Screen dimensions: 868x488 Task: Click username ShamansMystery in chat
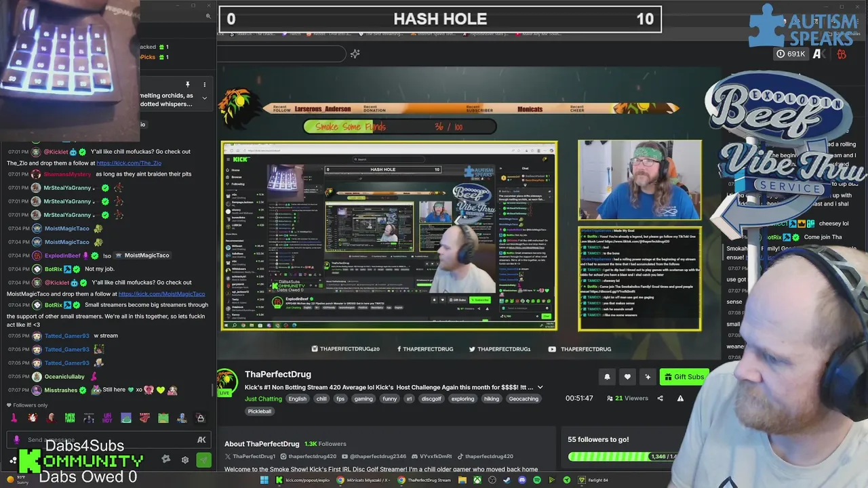pos(67,174)
